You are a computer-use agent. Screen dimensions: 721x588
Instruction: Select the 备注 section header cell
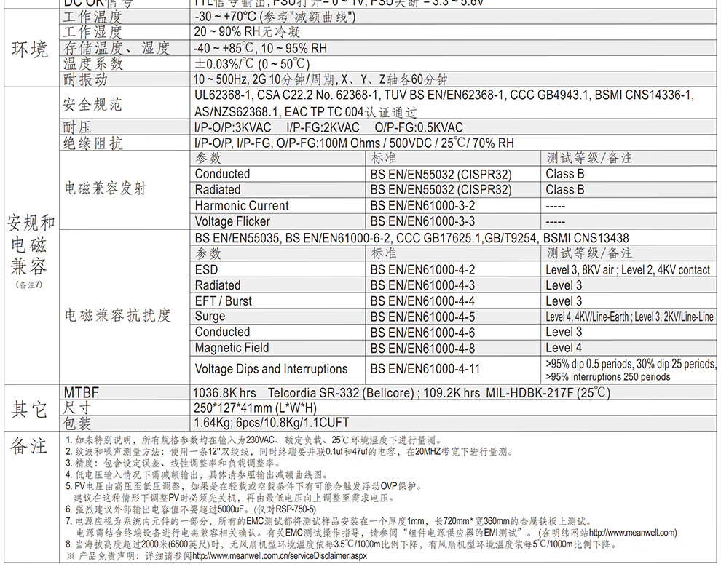[30, 446]
